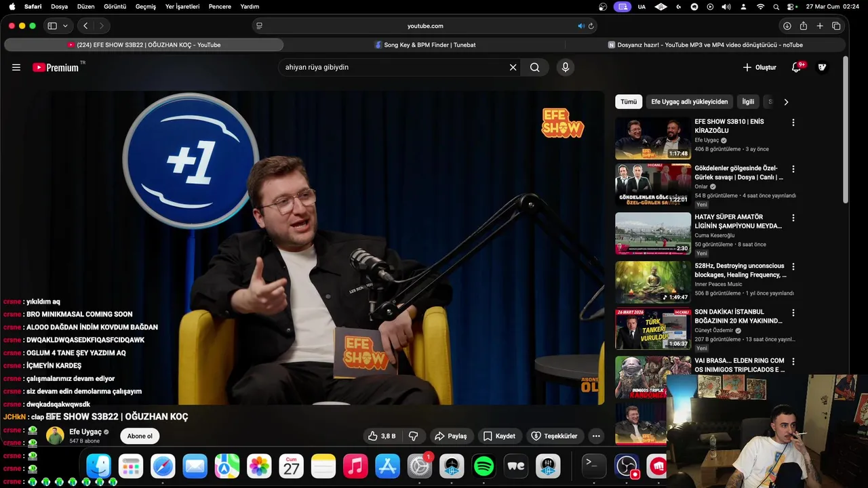Share video with Paylaş button

tap(451, 436)
